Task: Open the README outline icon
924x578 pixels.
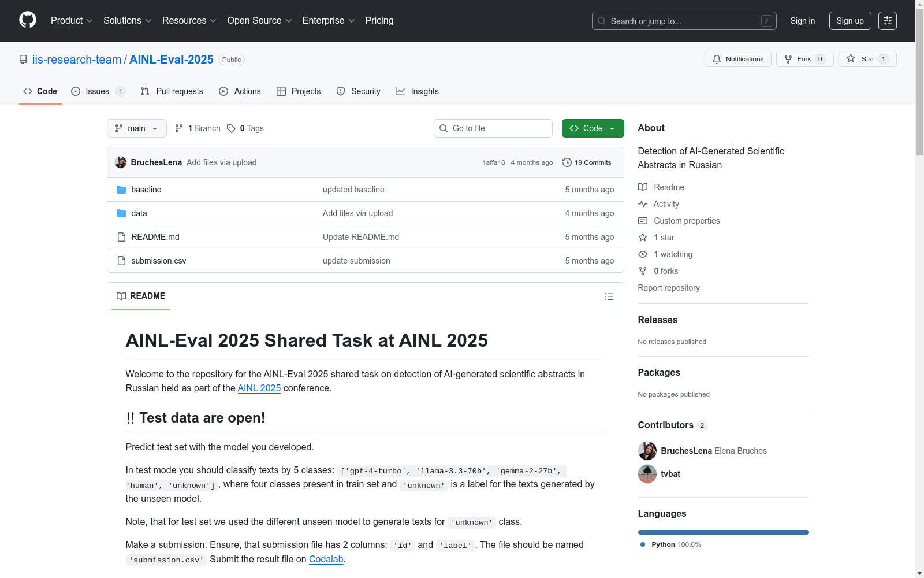Action: click(609, 297)
